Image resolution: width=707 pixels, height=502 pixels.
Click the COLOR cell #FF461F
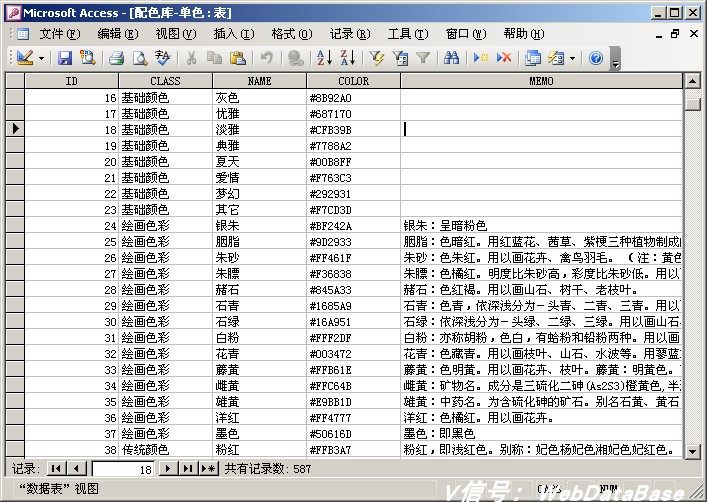click(x=353, y=258)
